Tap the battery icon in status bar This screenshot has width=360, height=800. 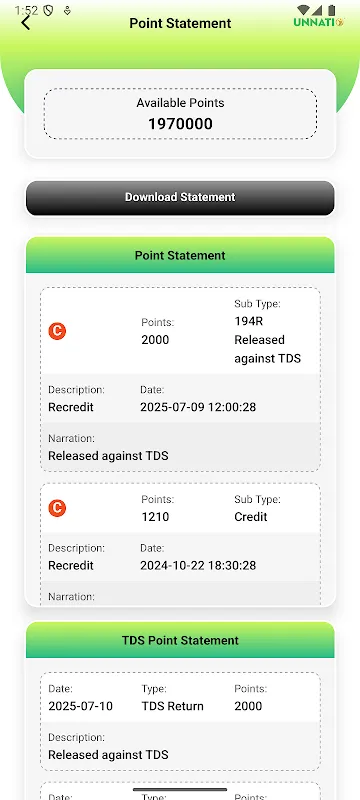pyautogui.click(x=332, y=10)
